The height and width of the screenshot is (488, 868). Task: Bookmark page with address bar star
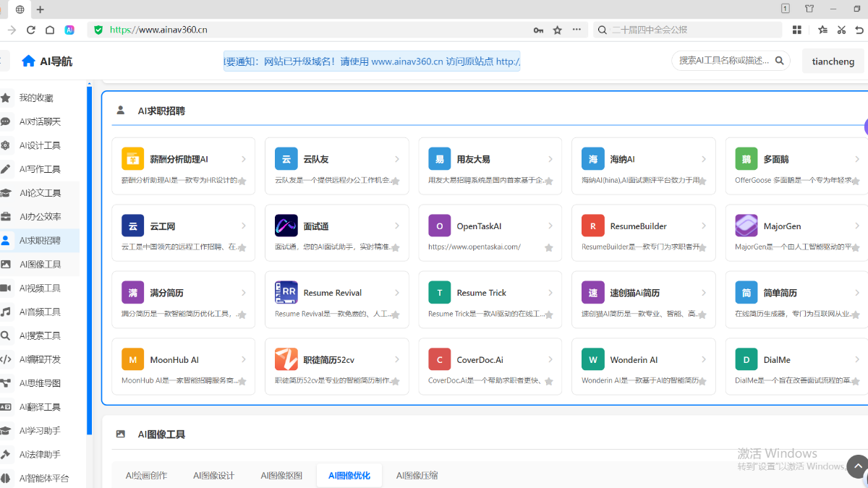tap(557, 30)
